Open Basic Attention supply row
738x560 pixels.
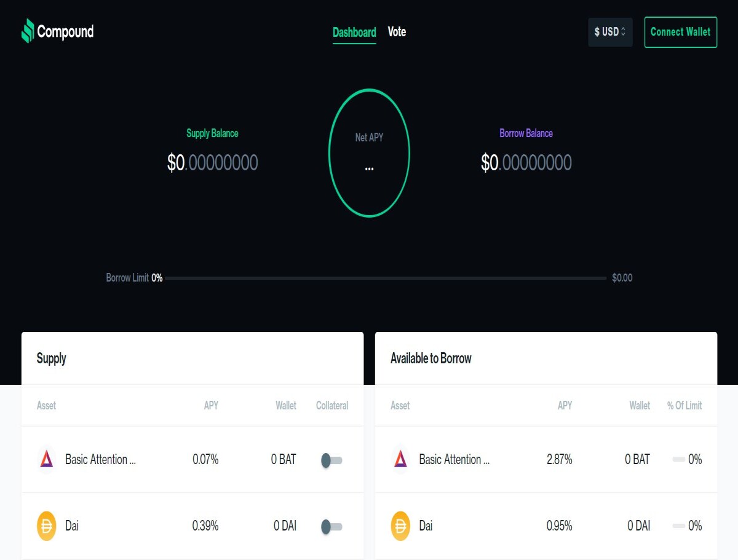click(192, 459)
